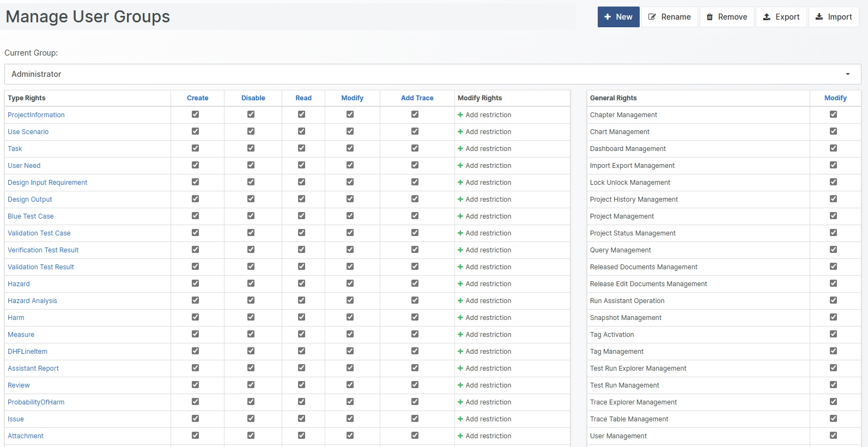Toggle Modify checkbox for Chart Management

(x=833, y=131)
